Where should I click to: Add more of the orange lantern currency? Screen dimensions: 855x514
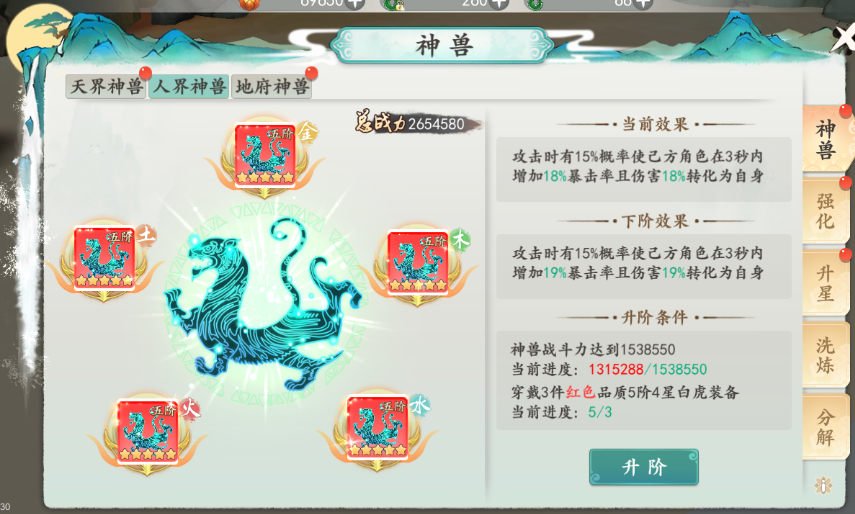[355, 3]
